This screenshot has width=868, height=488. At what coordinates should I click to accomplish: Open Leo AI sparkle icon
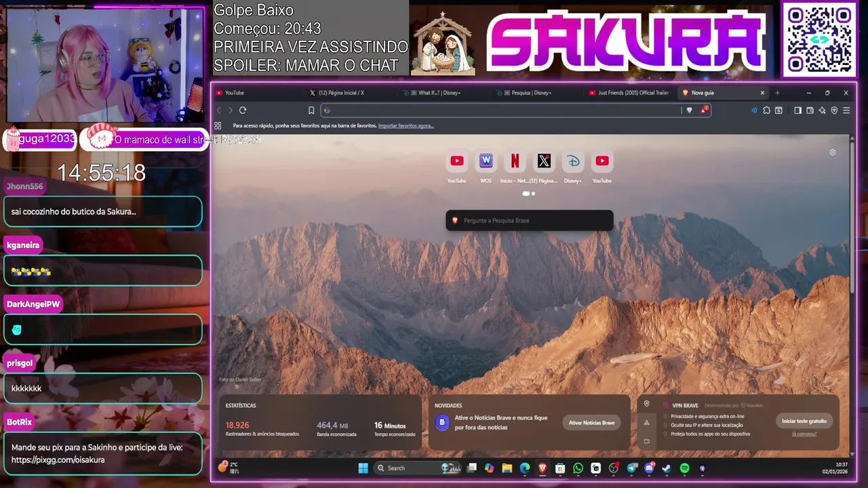822,110
